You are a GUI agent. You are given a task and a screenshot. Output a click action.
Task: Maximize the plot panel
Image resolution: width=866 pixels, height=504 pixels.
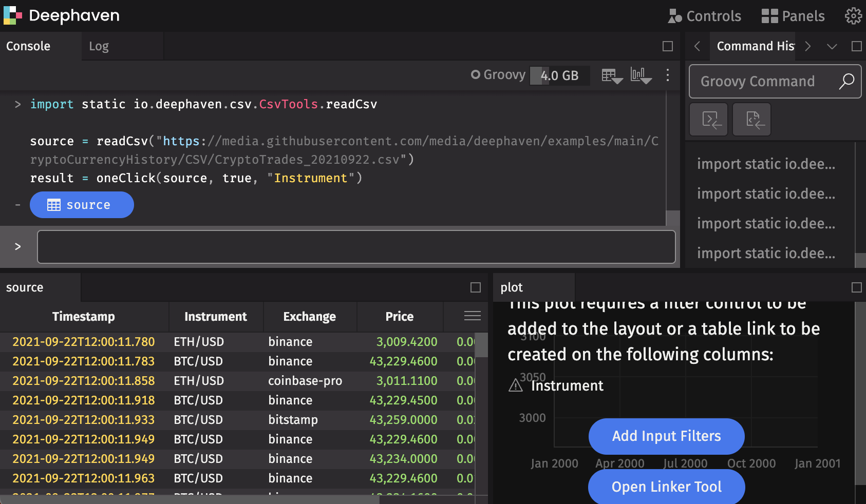tap(856, 287)
